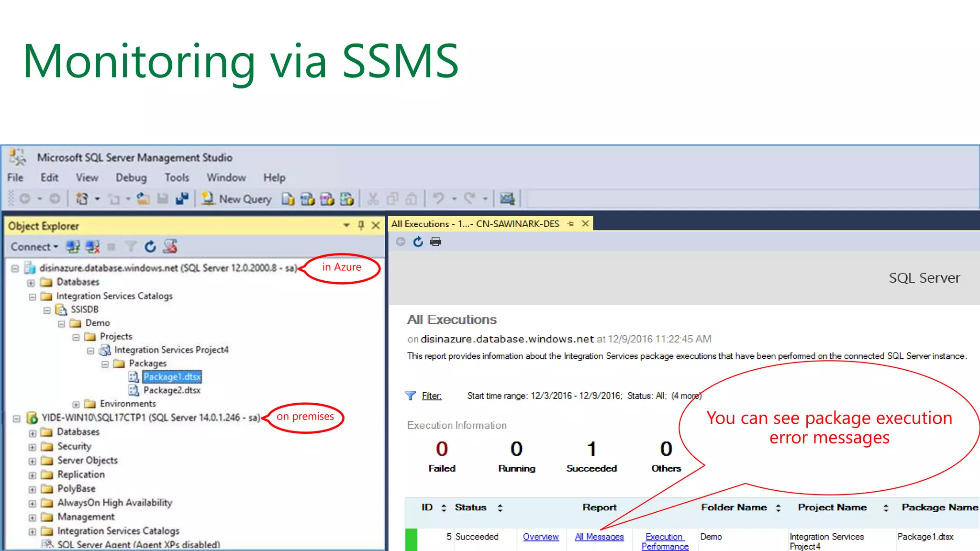The image size is (980, 551).
Task: Open the Help menu
Action: click(x=274, y=177)
